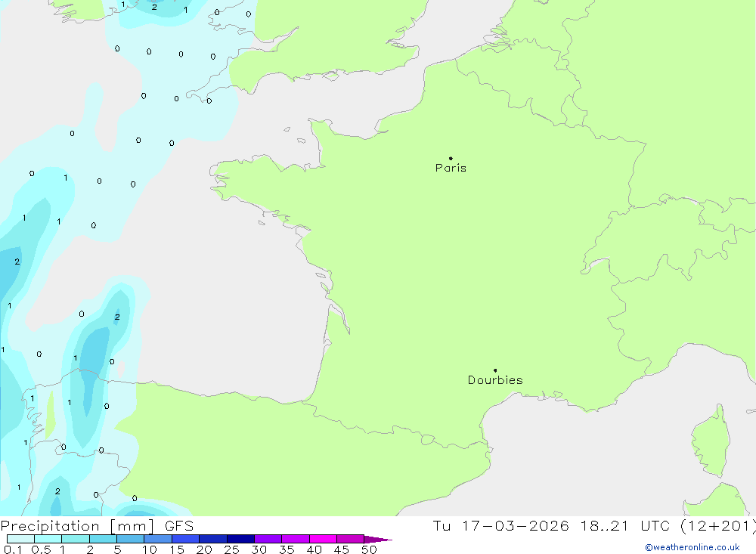Click the legend value '20'
Image resolution: width=756 pixels, height=554 pixels.
[204, 549]
